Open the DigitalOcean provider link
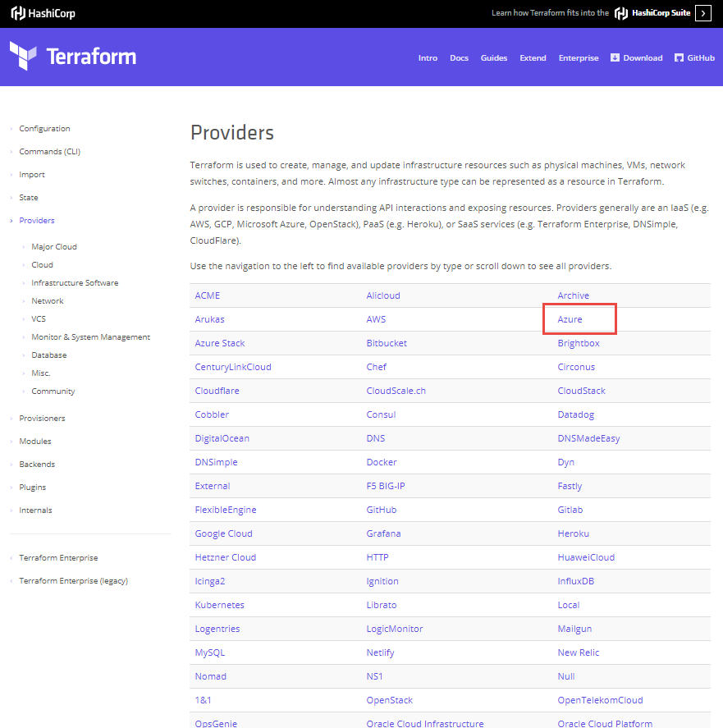Viewport: 723px width, 728px height. [222, 439]
